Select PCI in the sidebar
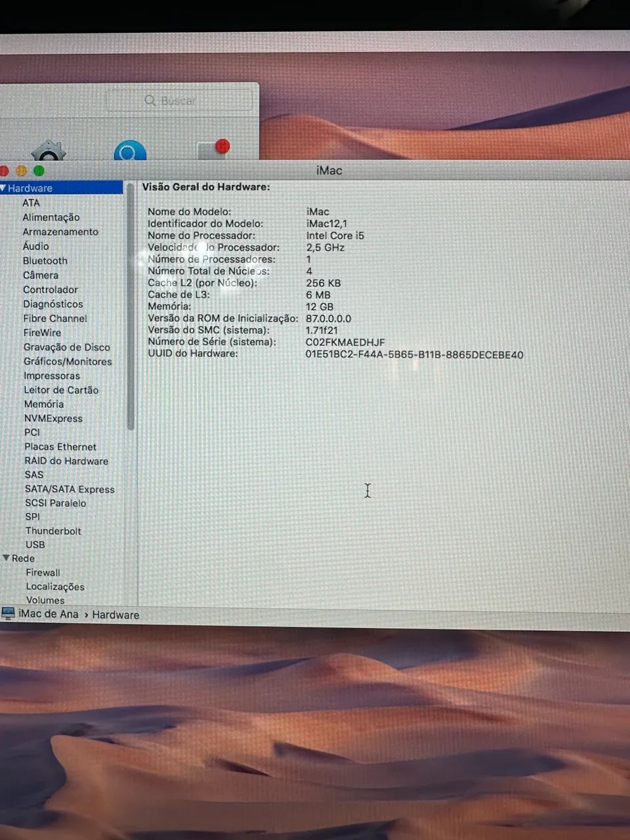This screenshot has height=840, width=630. 32,432
